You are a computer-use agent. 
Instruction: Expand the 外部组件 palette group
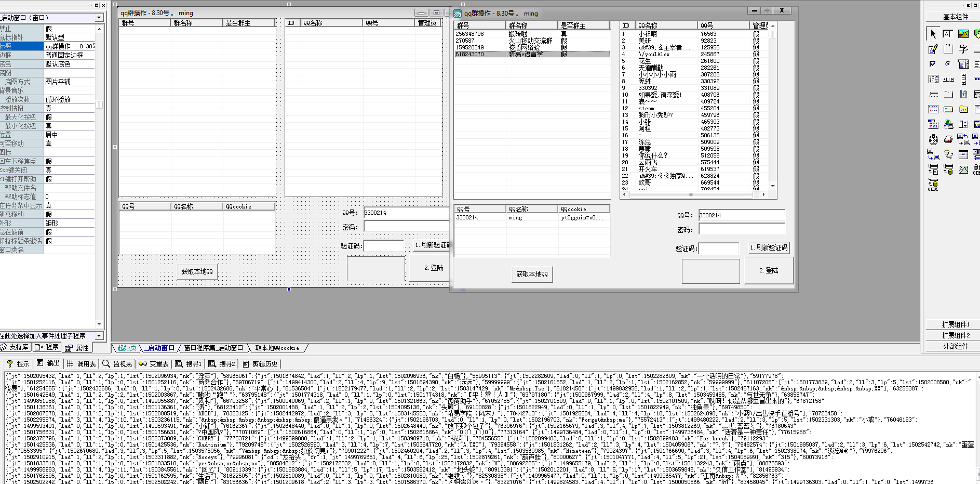(955, 346)
